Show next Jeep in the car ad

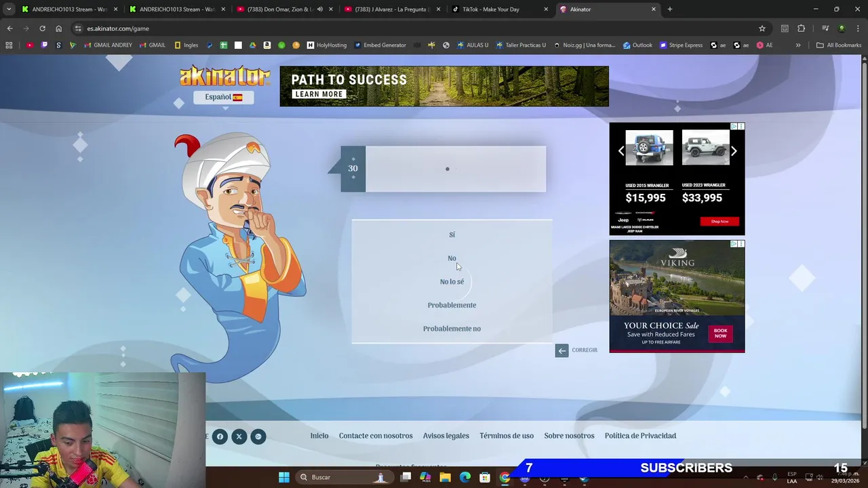pos(734,151)
